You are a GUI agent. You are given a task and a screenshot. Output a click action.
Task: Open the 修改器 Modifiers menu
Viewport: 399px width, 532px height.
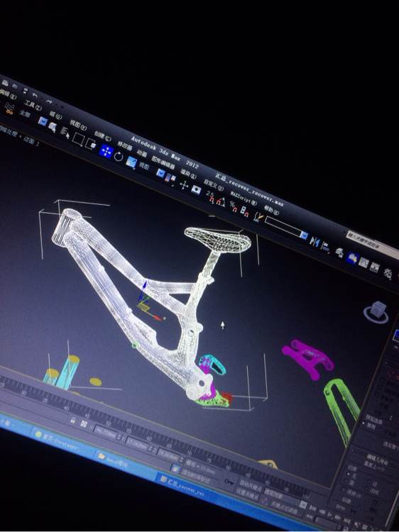125,146
